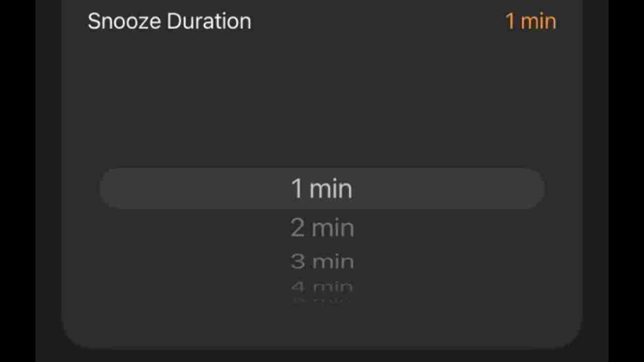The height and width of the screenshot is (362, 644).
Task: Set snooze to 2 min
Action: 322,228
